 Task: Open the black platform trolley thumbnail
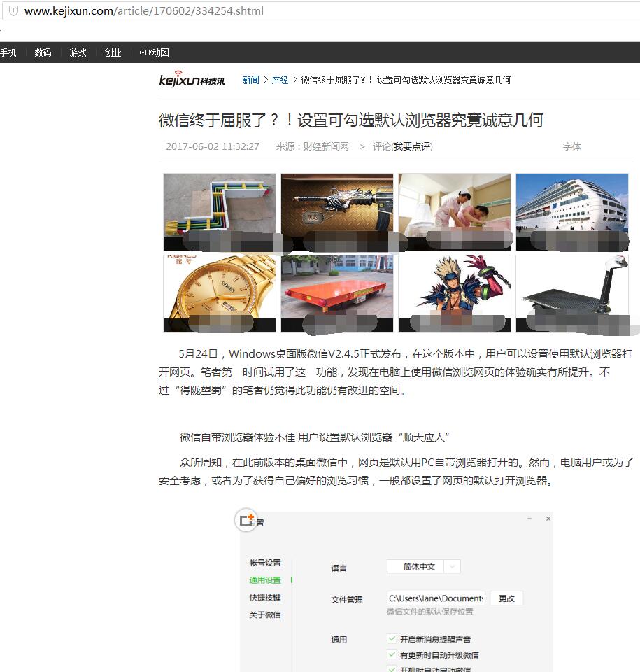pyautogui.click(x=572, y=293)
